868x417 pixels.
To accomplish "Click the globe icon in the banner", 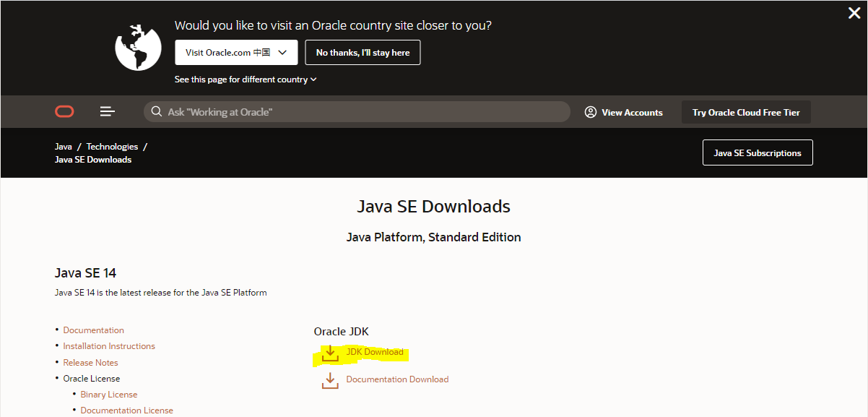I will (x=138, y=47).
